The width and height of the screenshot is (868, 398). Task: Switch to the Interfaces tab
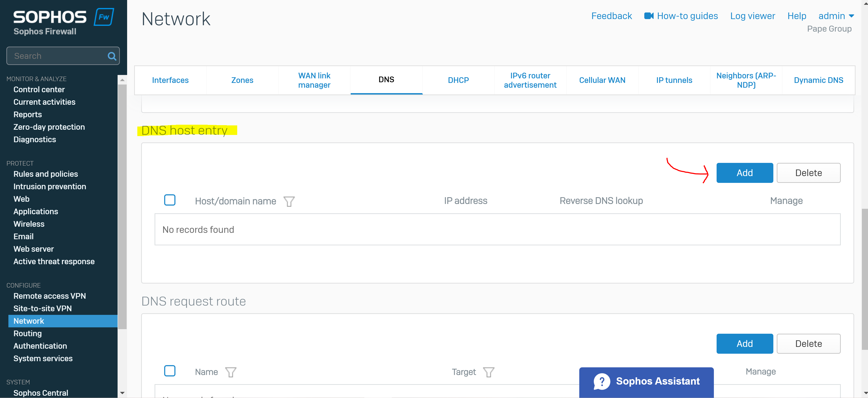pyautogui.click(x=170, y=80)
